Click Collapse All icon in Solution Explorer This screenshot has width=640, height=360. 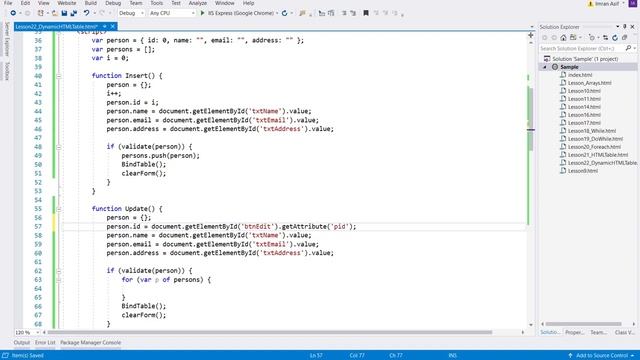click(624, 38)
